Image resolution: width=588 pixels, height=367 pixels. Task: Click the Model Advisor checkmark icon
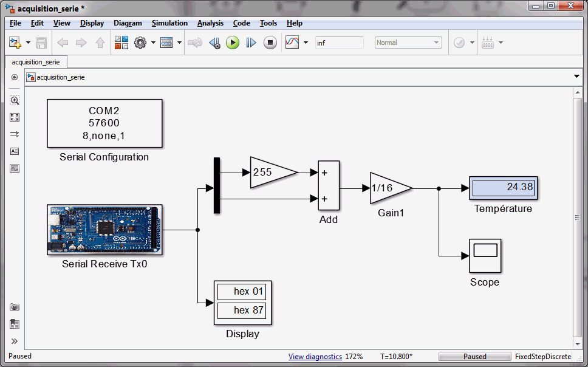pos(459,43)
